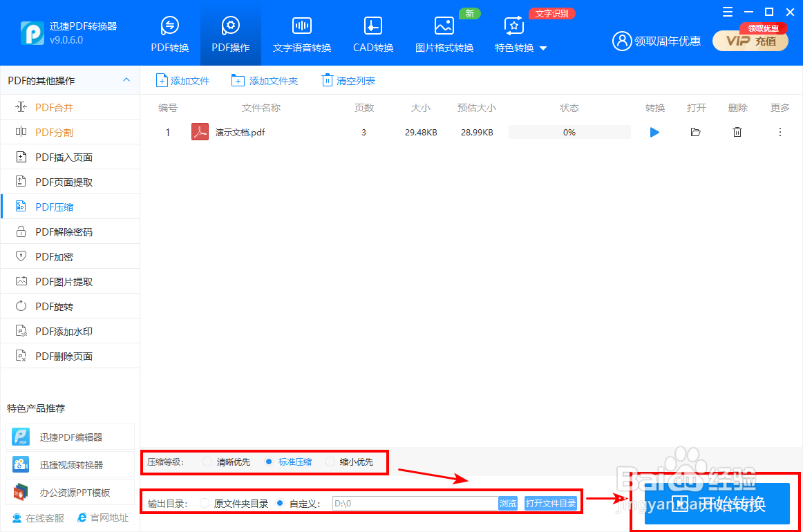Open the hamburger menu in title bar
The image size is (803, 532).
[727, 12]
